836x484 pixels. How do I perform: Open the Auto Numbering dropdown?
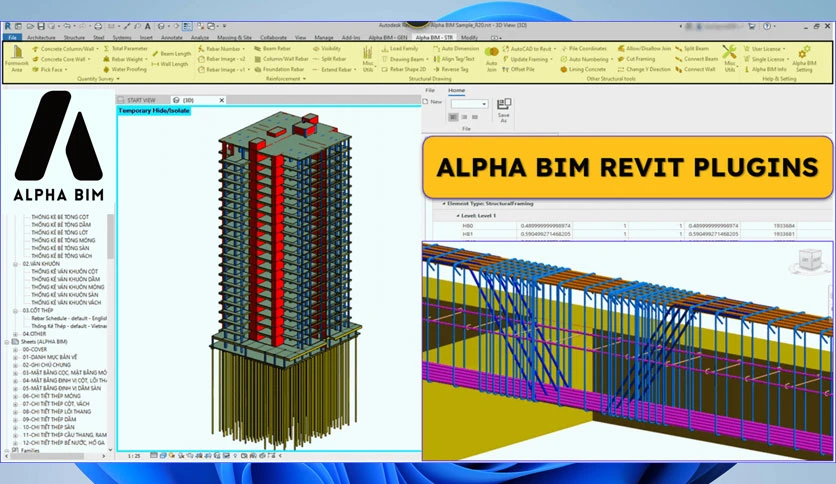612,60
